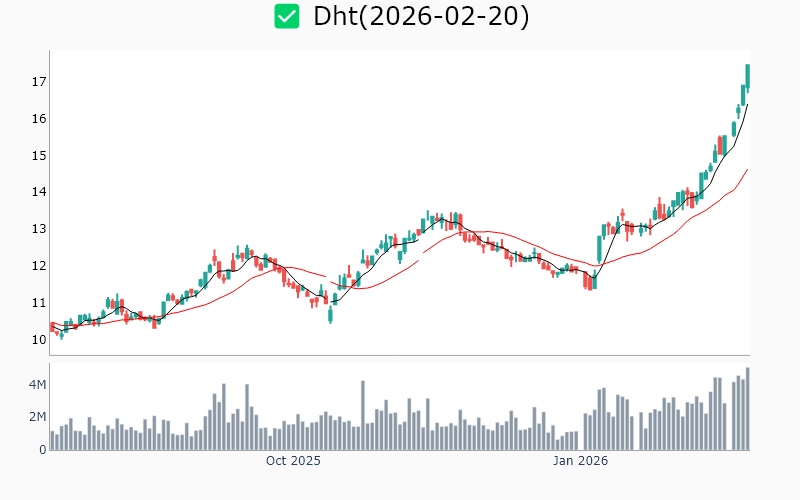
Task: Click the 14 price axis label
Action: pos(38,192)
